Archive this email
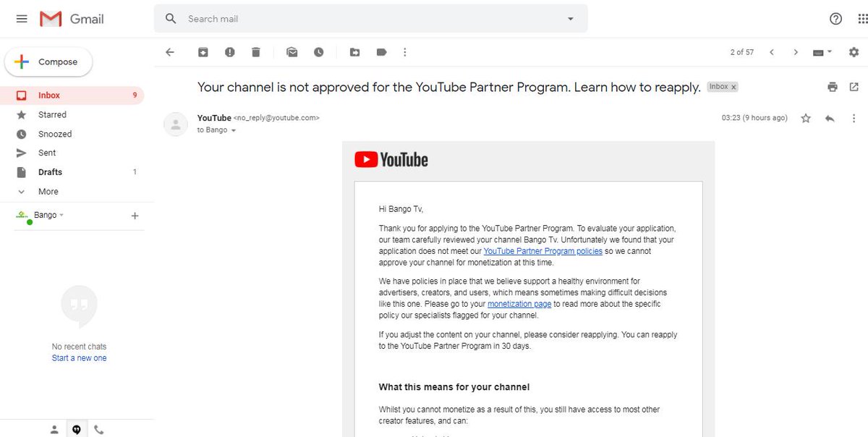The height and width of the screenshot is (437, 868). coord(203,52)
